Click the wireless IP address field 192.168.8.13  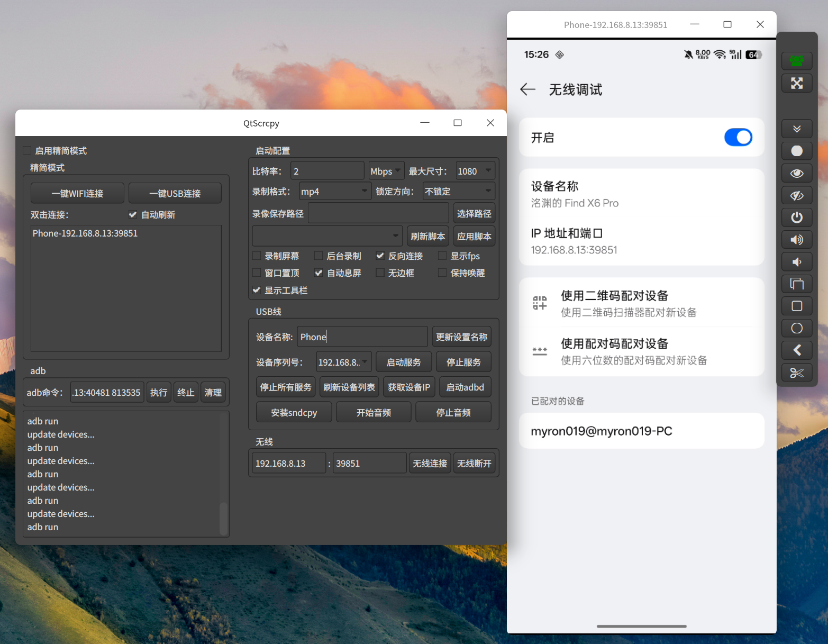point(289,463)
